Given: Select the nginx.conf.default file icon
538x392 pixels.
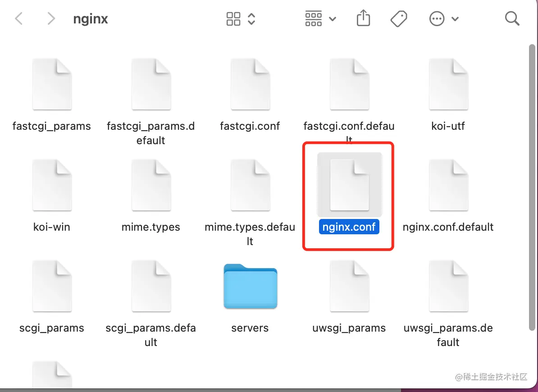Looking at the screenshot, I should 448,185.
